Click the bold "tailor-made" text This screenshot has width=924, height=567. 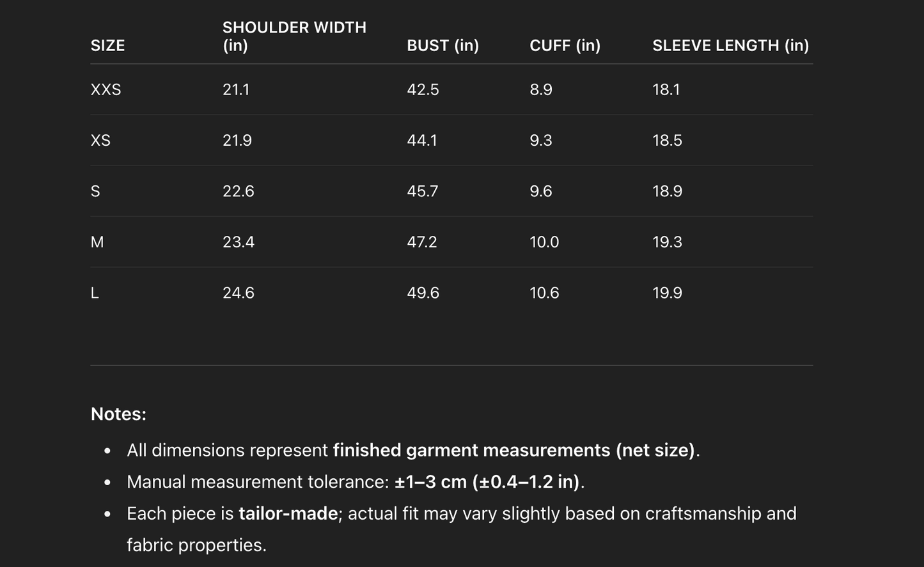tap(288, 513)
